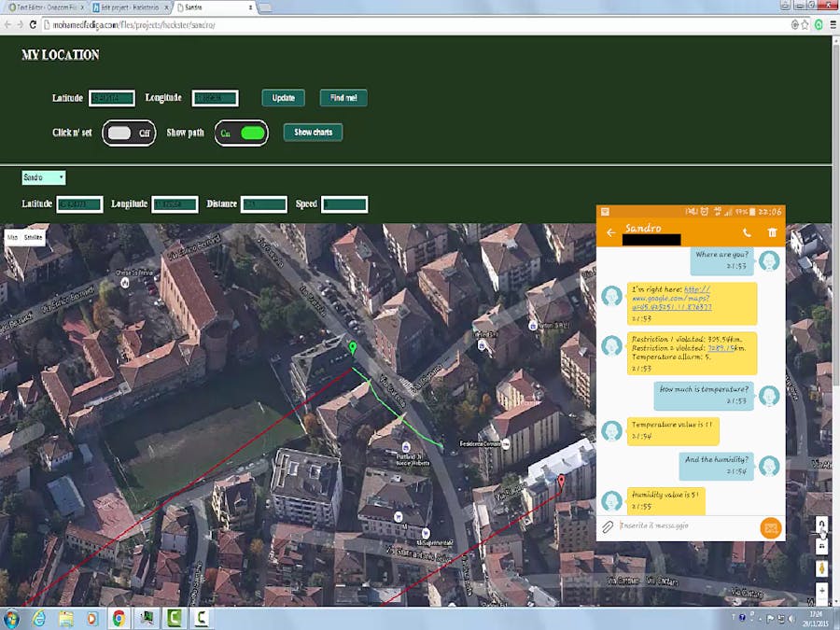Image resolution: width=840 pixels, height=630 pixels.
Task: Open Chrome from the Windows taskbar
Action: 118,617
